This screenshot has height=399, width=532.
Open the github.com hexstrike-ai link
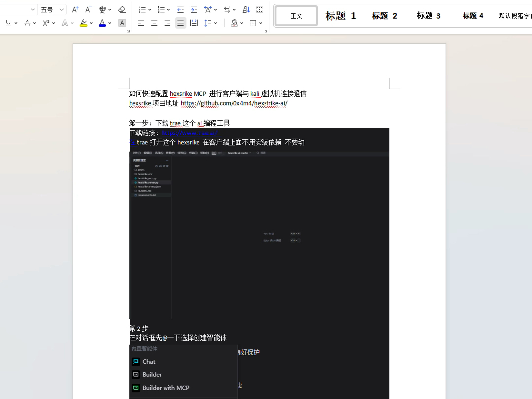(x=234, y=103)
